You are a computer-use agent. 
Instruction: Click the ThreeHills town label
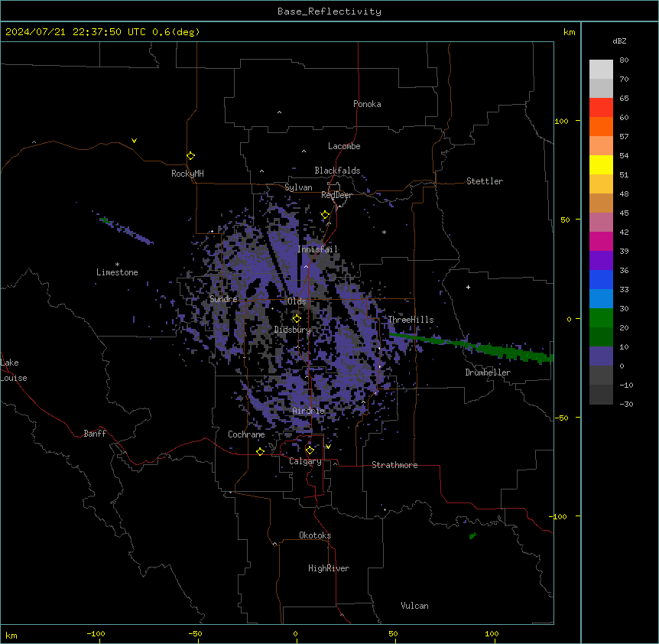[411, 320]
